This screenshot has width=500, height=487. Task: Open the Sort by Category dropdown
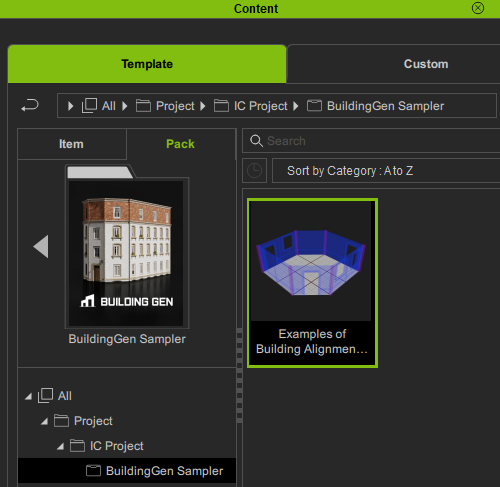coord(387,171)
